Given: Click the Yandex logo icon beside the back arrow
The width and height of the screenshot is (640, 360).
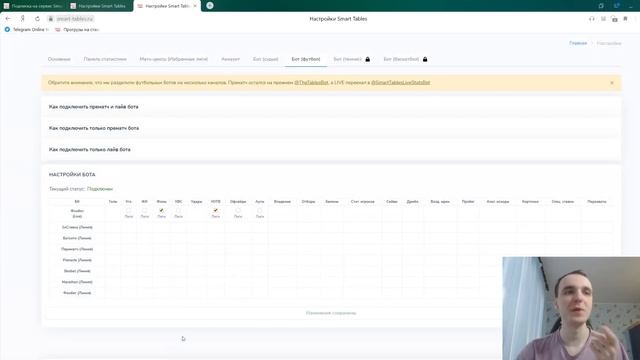Looking at the screenshot, I should click(x=22, y=19).
